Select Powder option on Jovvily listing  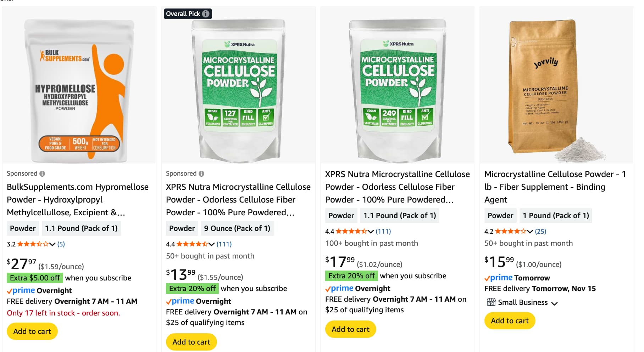pyautogui.click(x=500, y=216)
